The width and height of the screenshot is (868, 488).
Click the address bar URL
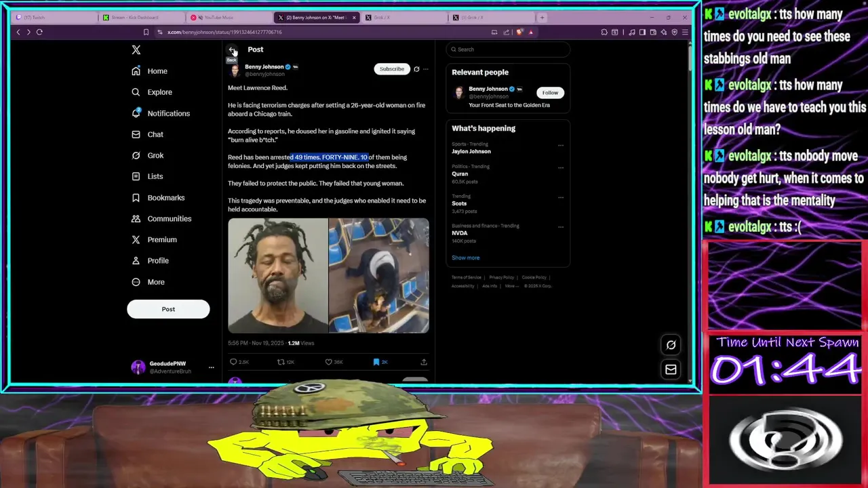(224, 32)
